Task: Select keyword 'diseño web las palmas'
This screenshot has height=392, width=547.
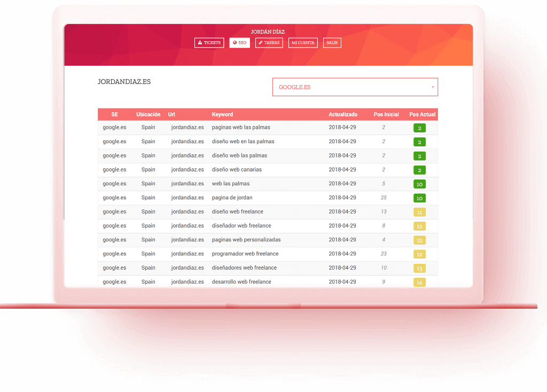Action: (x=239, y=155)
